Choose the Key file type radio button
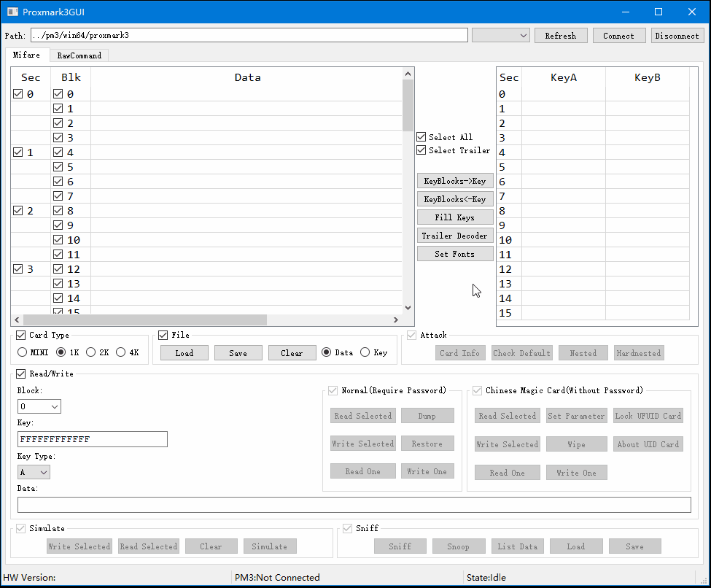The height and width of the screenshot is (588, 711). tap(365, 352)
